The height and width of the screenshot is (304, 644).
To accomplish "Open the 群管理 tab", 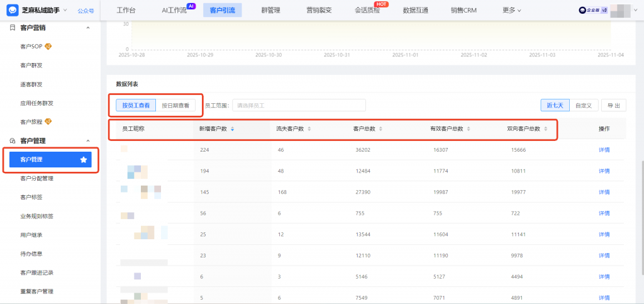I will 270,10.
